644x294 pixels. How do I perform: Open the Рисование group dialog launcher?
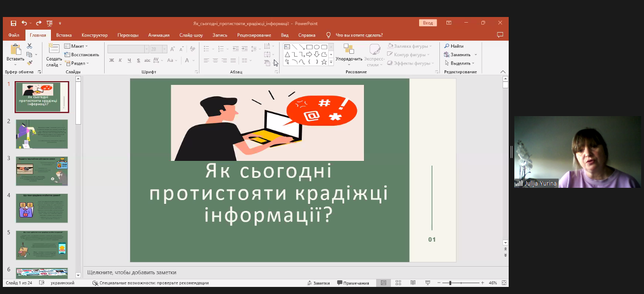click(x=437, y=72)
